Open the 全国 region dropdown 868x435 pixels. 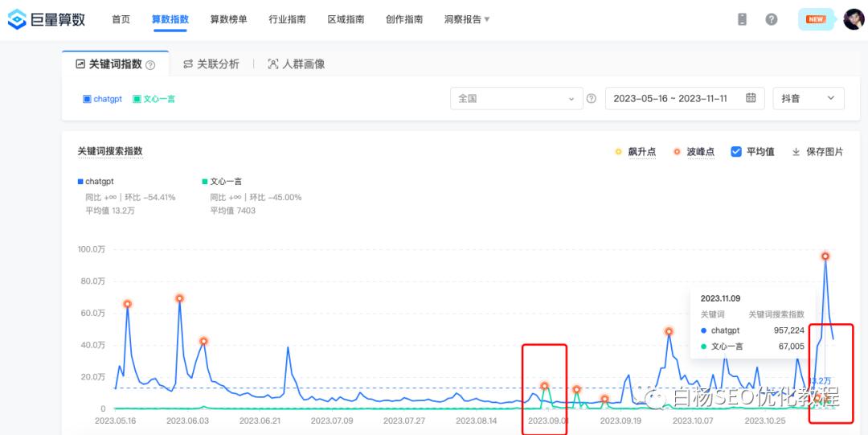tap(517, 99)
